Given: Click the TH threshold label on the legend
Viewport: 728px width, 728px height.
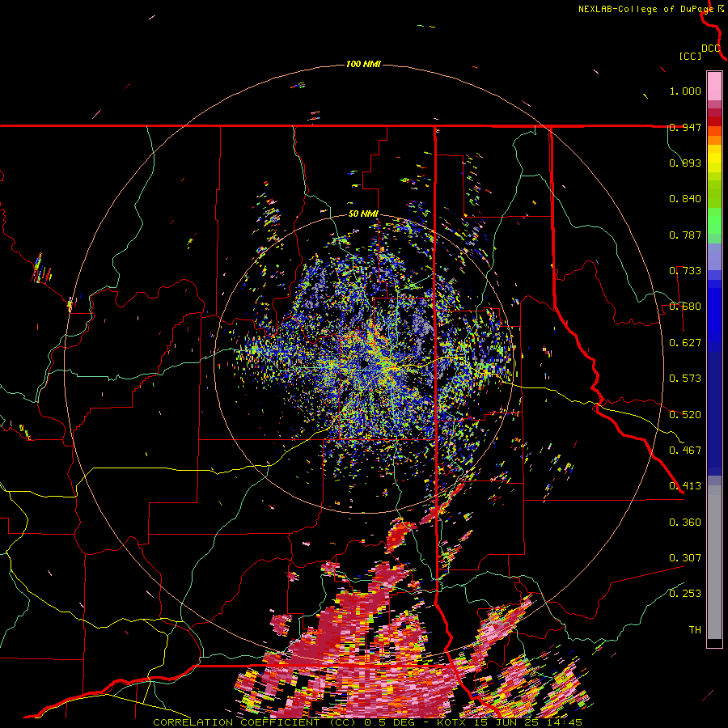Looking at the screenshot, I should click(x=695, y=630).
